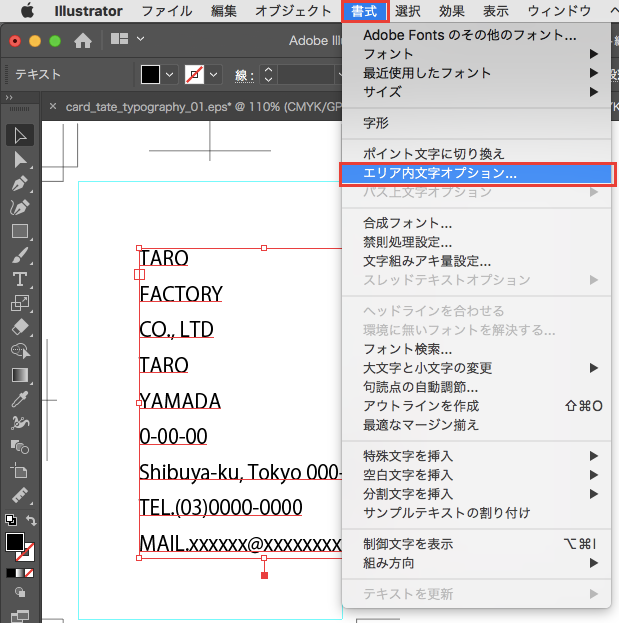This screenshot has height=623, width=619.
Task: Select the Eyedropper tool
Action: (20, 399)
